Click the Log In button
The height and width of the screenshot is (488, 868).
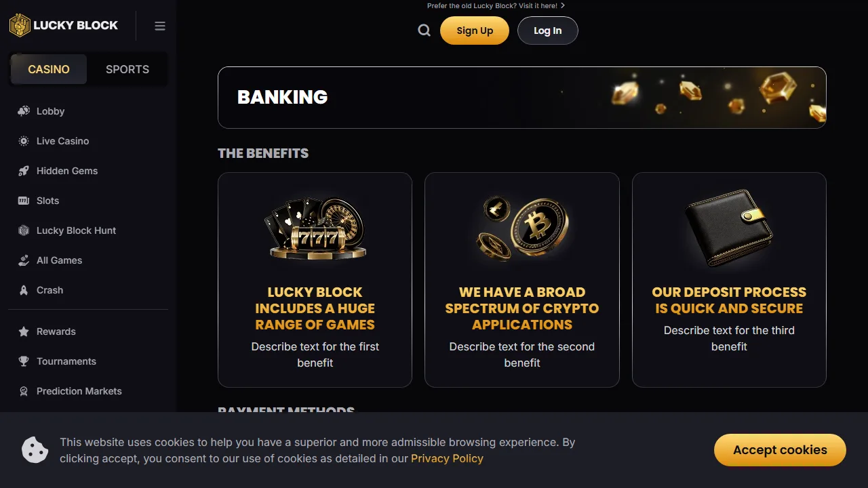coord(548,30)
